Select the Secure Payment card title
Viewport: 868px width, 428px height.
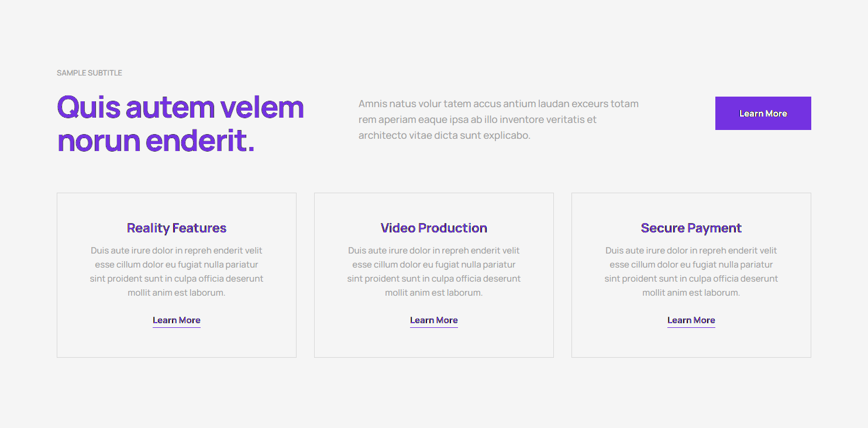[691, 228]
